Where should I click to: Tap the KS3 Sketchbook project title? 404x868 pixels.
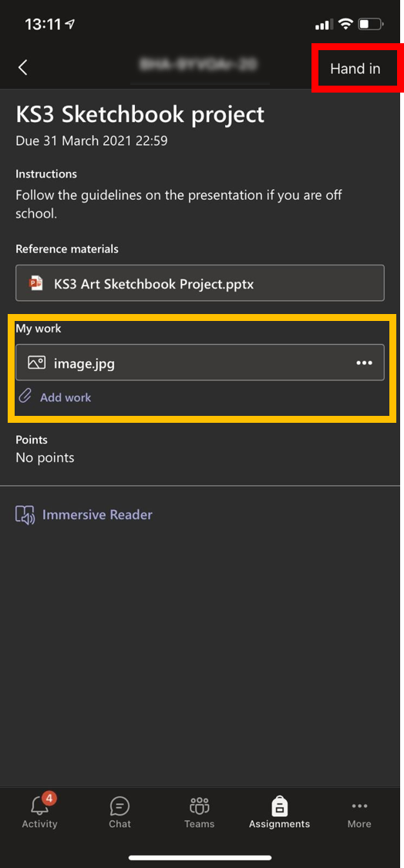tap(140, 115)
